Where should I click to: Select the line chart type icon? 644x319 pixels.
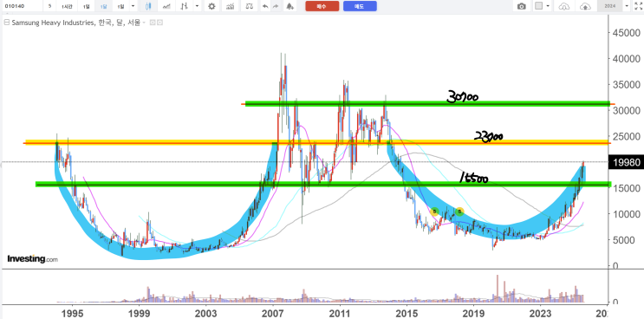coord(166,6)
